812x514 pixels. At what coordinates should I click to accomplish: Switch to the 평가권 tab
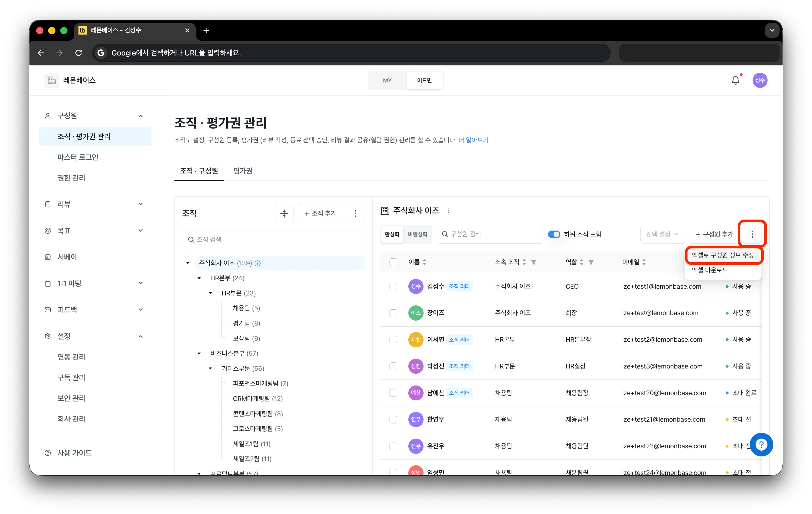pyautogui.click(x=243, y=171)
